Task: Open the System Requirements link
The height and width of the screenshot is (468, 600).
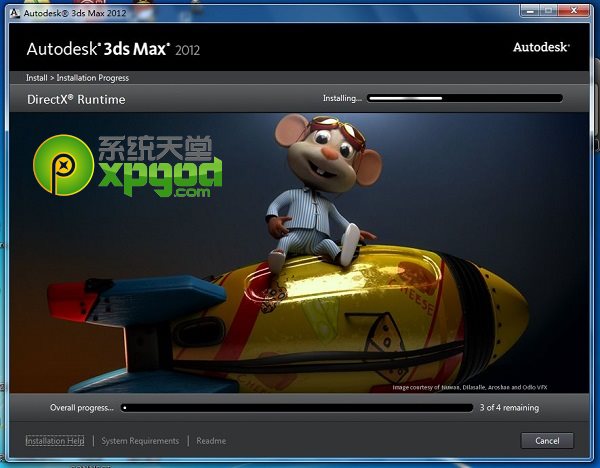Action: point(140,440)
